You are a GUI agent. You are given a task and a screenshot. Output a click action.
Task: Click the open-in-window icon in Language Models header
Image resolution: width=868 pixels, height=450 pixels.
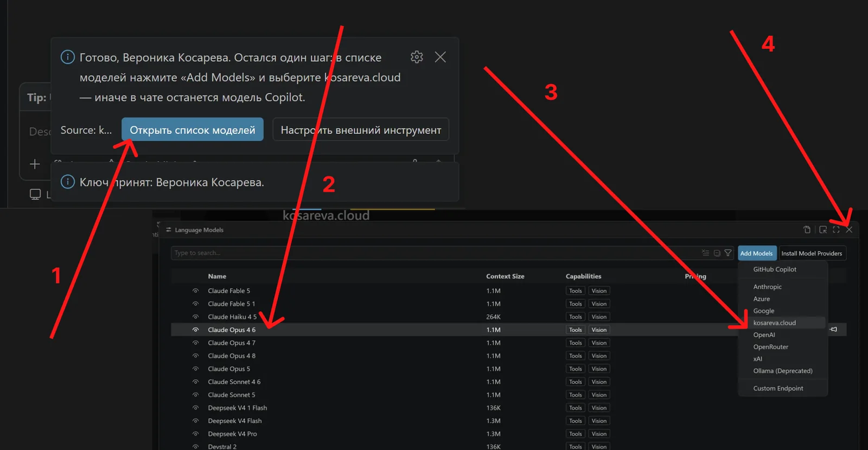[x=823, y=230]
